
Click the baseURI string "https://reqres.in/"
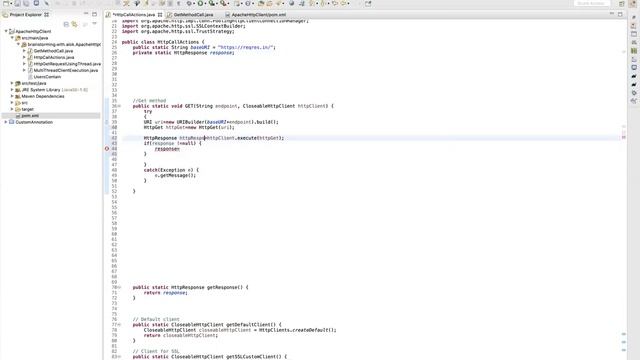coord(246,47)
